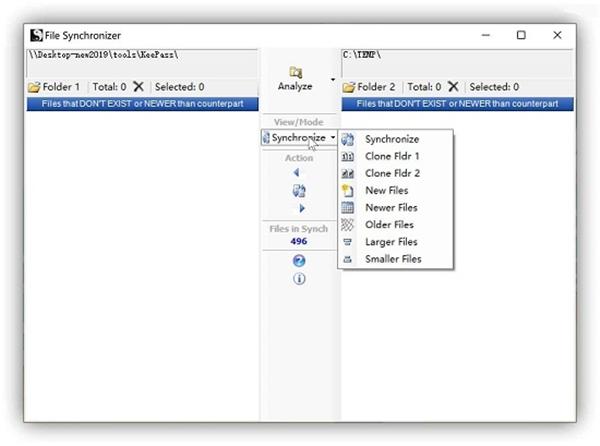
Task: Close the File Synchronizer window
Action: tap(557, 35)
